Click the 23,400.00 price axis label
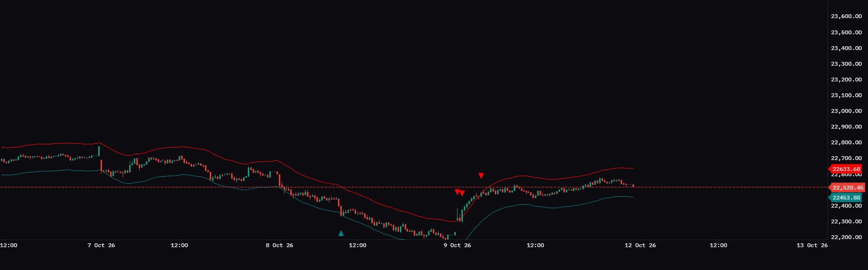This screenshot has height=270, width=868. 846,48
